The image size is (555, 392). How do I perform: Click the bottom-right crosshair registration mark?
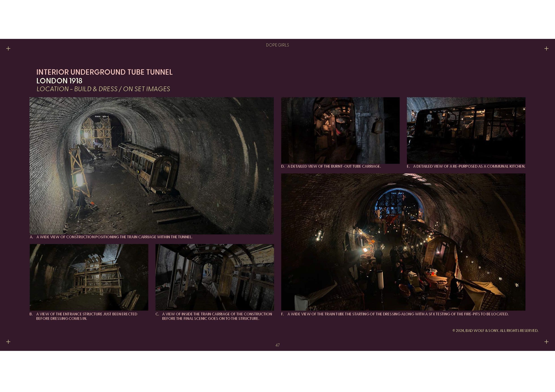pyautogui.click(x=546, y=341)
